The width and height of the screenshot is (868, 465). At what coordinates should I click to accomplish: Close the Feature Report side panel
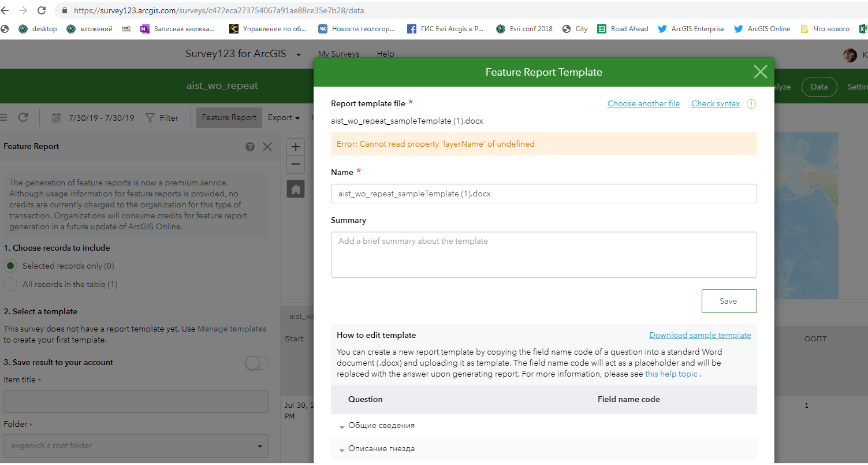[267, 147]
